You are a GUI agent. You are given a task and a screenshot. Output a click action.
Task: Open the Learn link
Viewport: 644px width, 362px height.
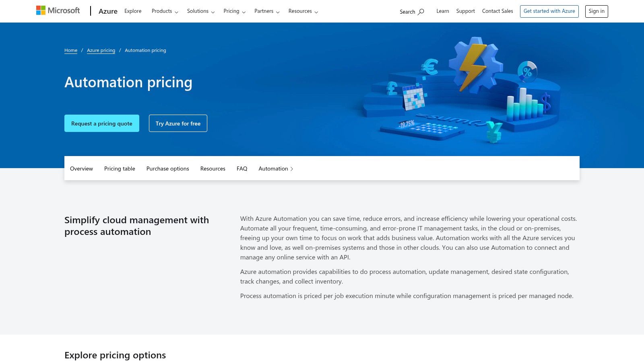coord(443,11)
